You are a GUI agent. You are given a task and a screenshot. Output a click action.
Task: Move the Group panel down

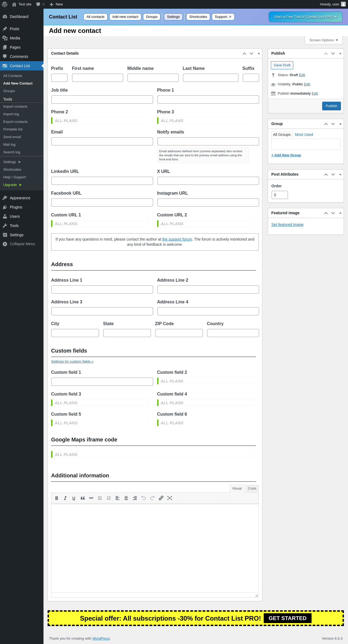(333, 124)
